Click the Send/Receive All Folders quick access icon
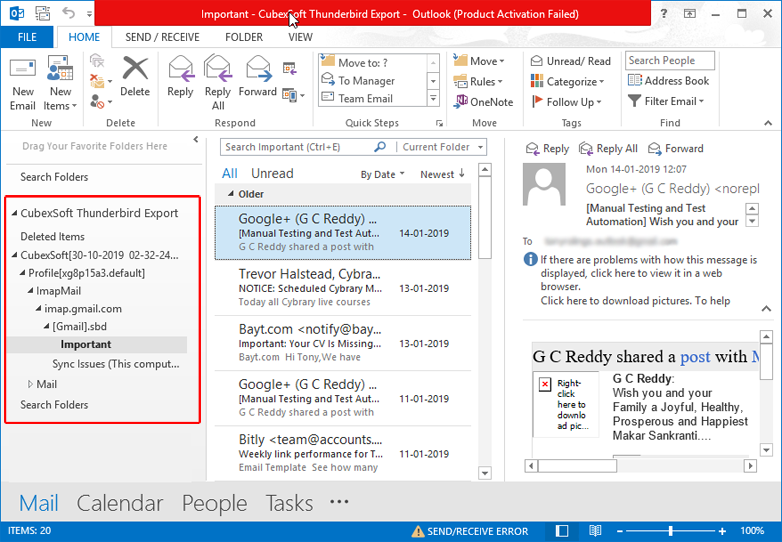 [43, 13]
